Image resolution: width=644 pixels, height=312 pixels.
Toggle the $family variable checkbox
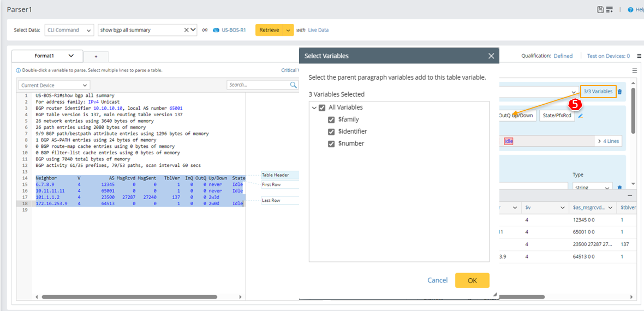coord(331,119)
